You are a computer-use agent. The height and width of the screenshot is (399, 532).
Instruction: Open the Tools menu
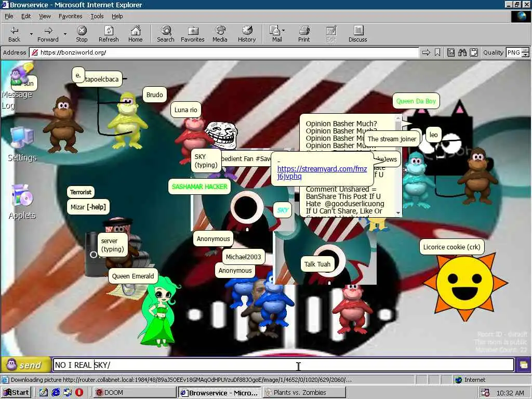tap(97, 16)
